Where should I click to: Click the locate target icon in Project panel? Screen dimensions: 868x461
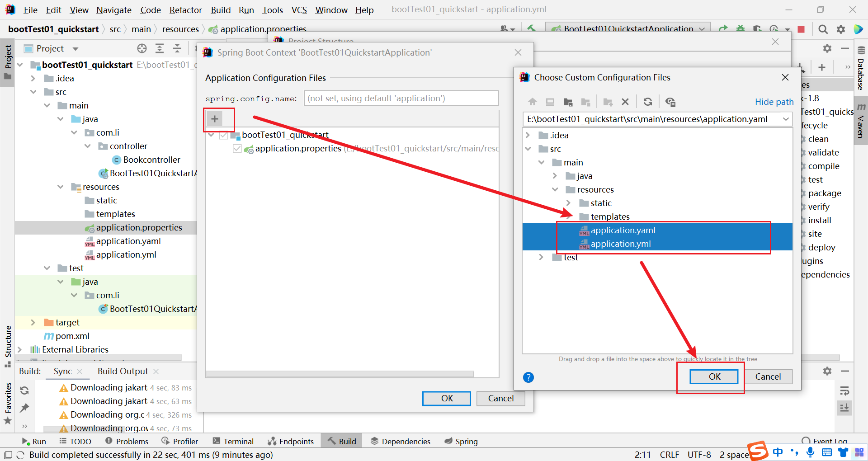click(x=142, y=48)
